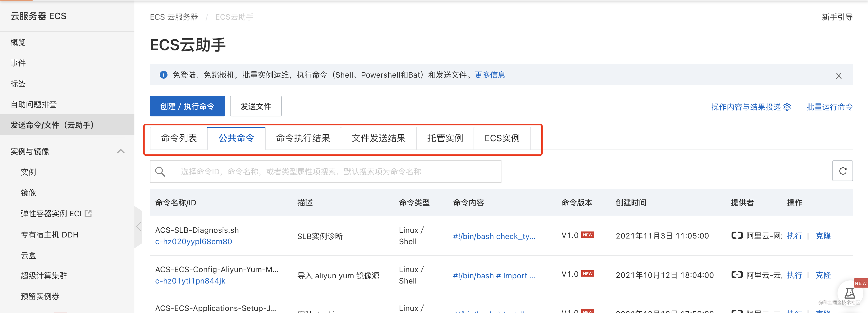This screenshot has height=313, width=868.
Task: Open the 文件发送结果 tab
Action: click(378, 138)
